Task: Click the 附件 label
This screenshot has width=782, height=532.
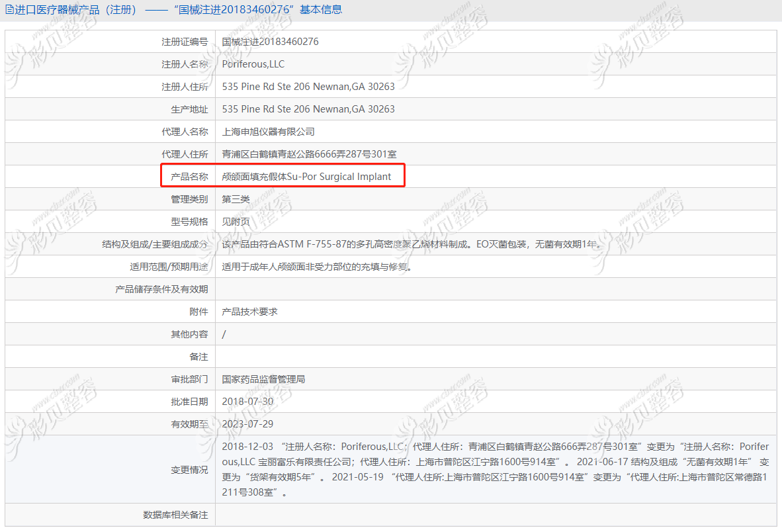Action: 199,312
